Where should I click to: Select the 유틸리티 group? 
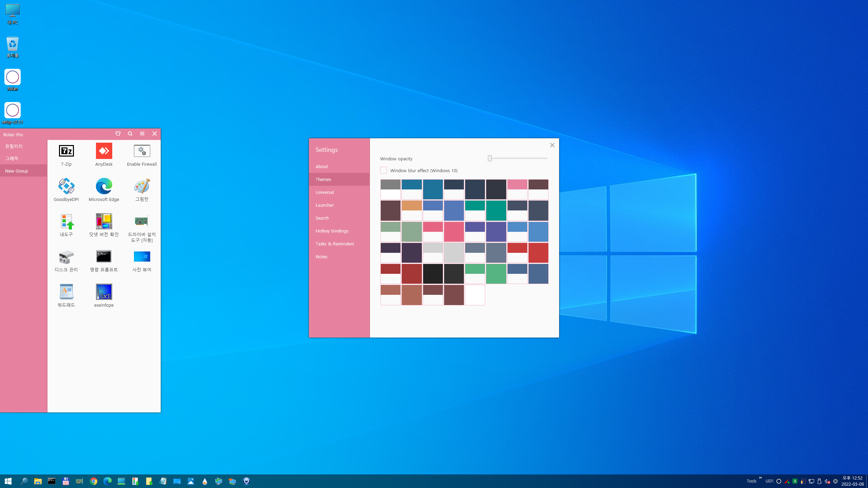pyautogui.click(x=23, y=146)
